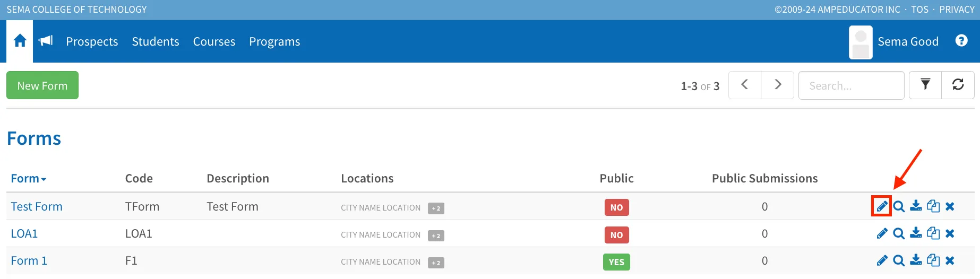Preview Form 1 with magnifier icon
The width and height of the screenshot is (980, 279).
(x=899, y=260)
